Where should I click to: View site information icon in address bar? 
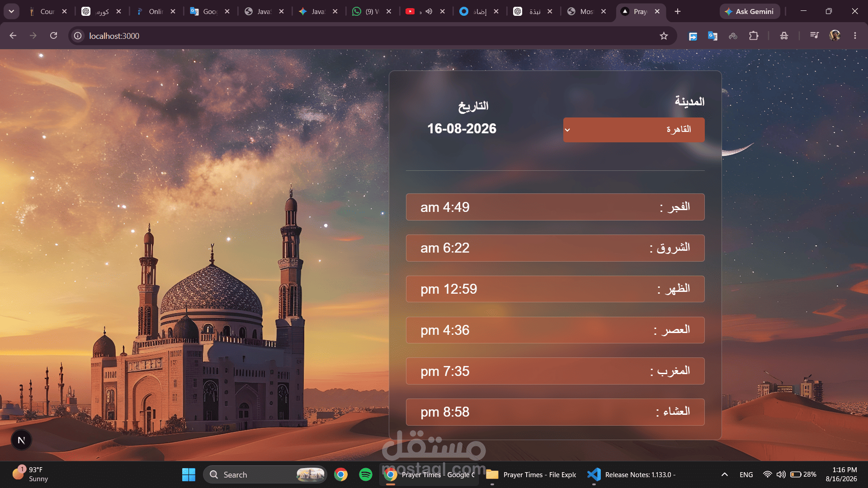click(x=78, y=36)
